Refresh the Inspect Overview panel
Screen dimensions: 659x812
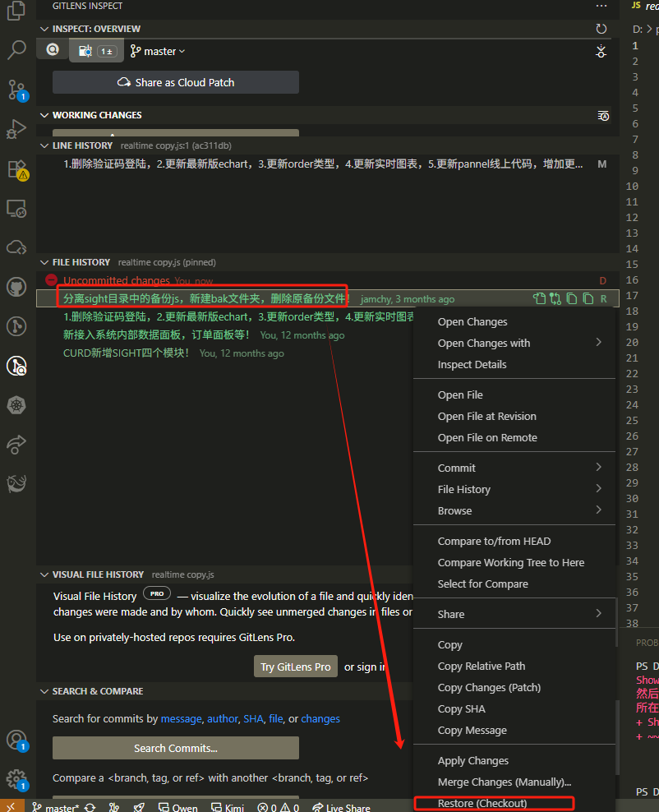(x=601, y=29)
